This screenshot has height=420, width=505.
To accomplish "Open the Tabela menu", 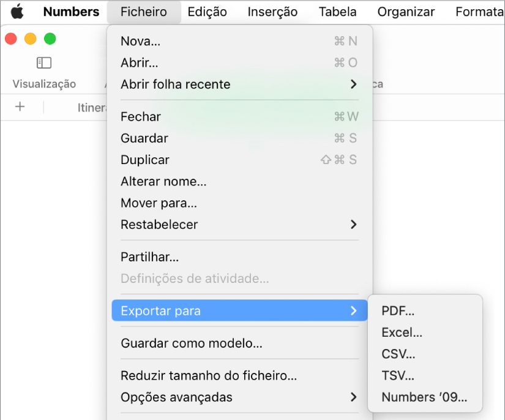I will (x=337, y=12).
